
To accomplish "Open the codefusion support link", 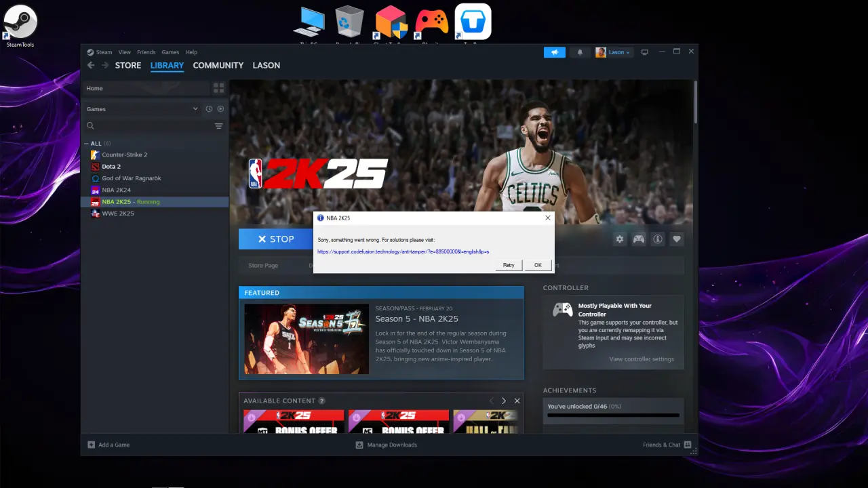I will click(403, 251).
